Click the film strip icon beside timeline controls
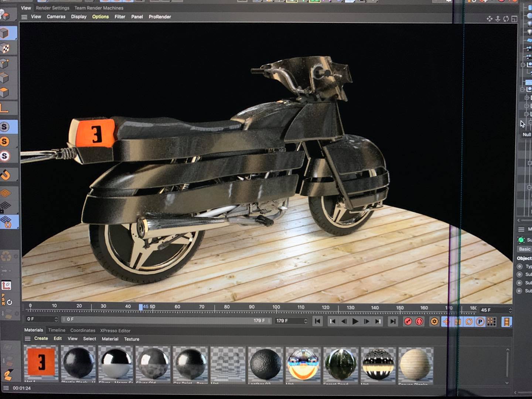The width and height of the screenshot is (532, 399). [507, 321]
